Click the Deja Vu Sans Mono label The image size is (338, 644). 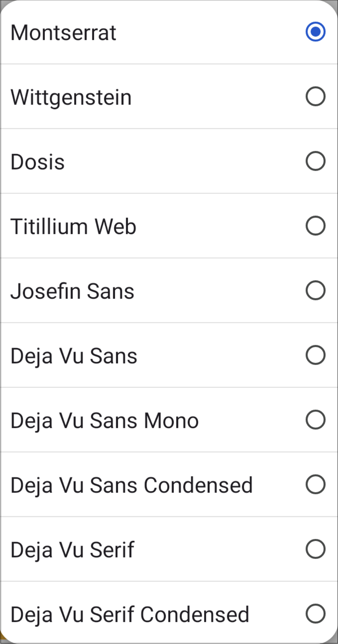tap(104, 421)
